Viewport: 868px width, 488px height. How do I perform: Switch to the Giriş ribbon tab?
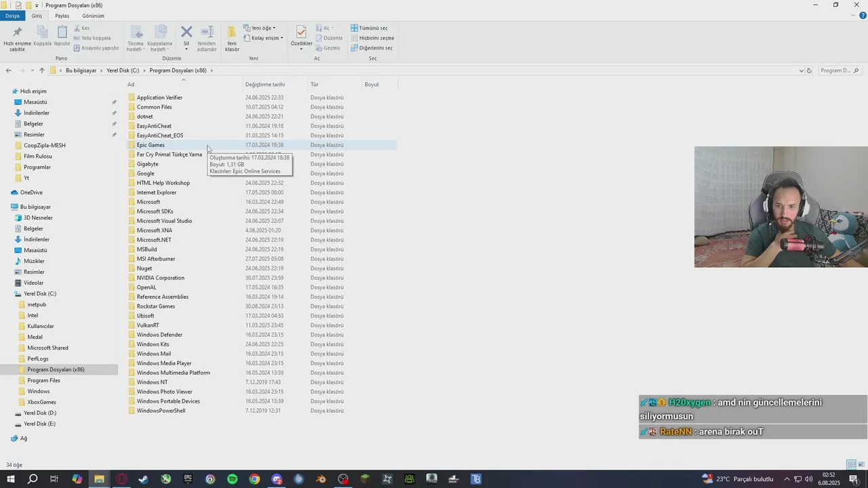[x=37, y=16]
